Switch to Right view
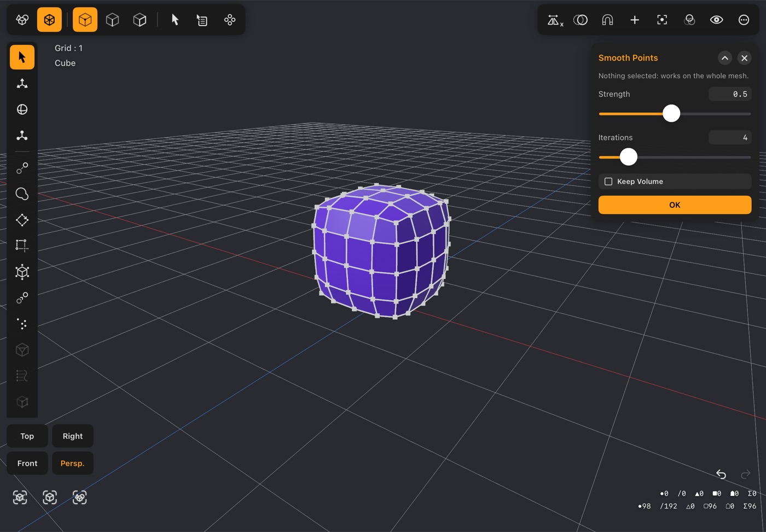 tap(73, 436)
